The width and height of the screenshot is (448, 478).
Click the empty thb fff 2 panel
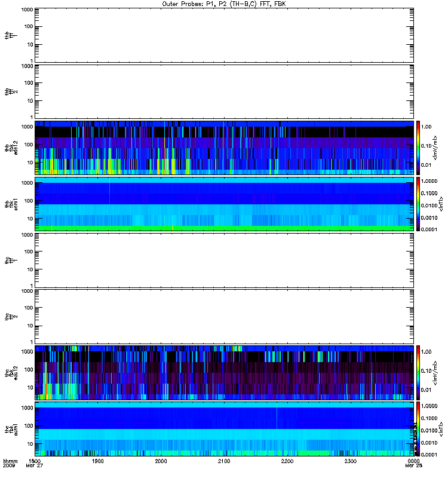[x=225, y=92]
